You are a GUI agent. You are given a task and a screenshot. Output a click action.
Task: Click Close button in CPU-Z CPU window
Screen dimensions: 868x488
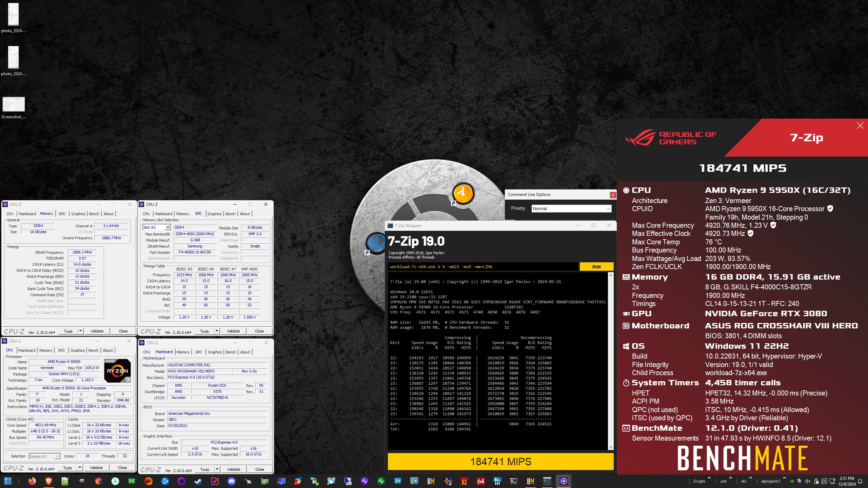pos(122,468)
